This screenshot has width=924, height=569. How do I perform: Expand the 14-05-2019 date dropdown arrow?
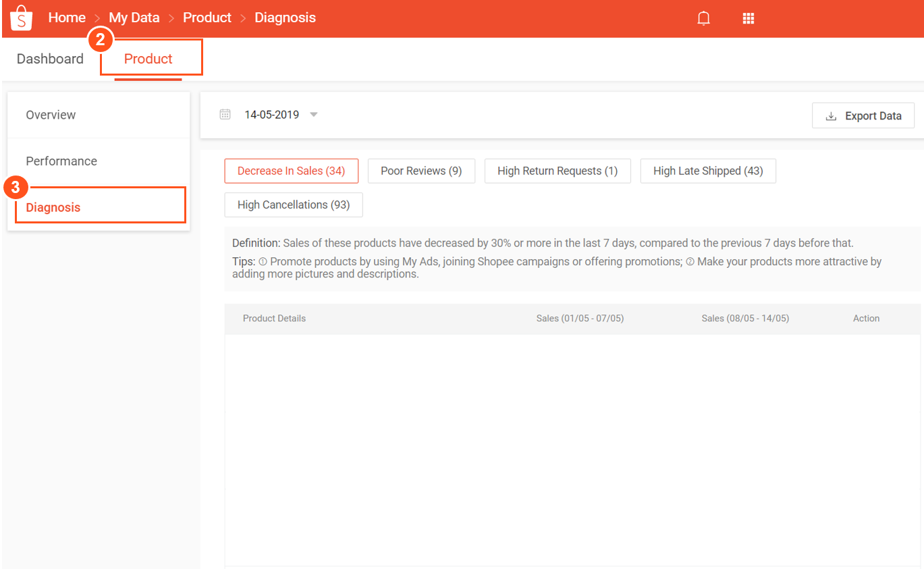tap(313, 115)
